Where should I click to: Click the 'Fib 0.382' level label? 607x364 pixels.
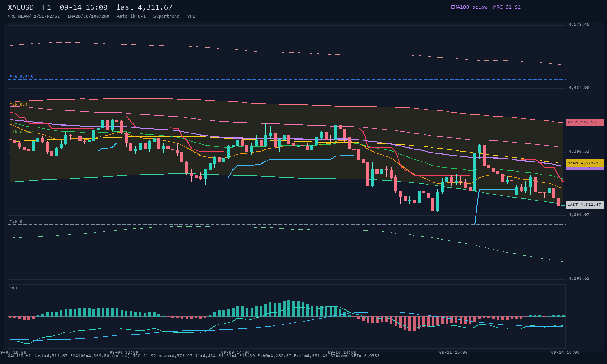21,132
